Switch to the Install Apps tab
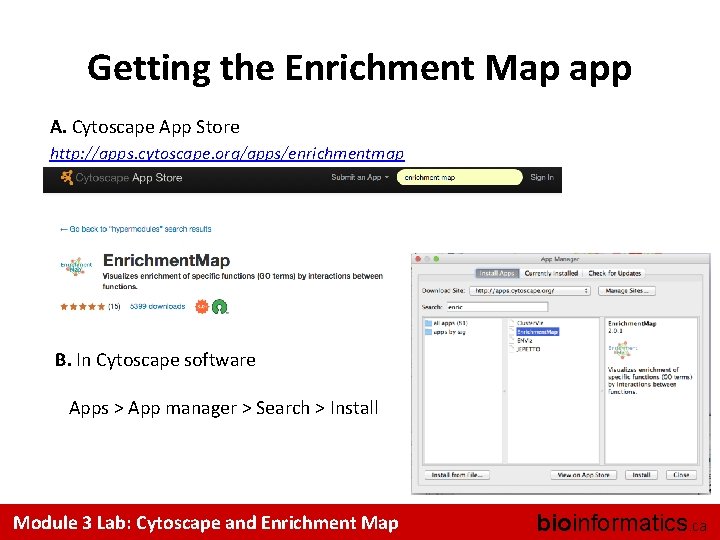The width and height of the screenshot is (720, 540). coord(497,273)
